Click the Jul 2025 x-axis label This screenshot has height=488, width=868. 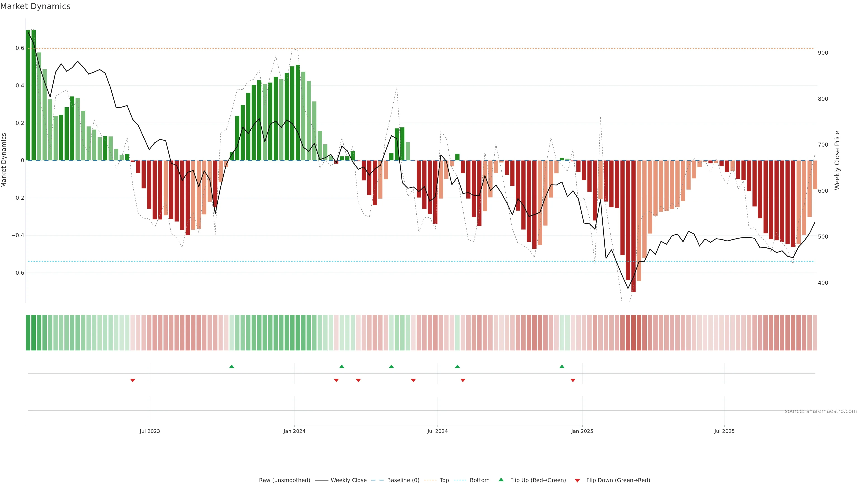724,431
